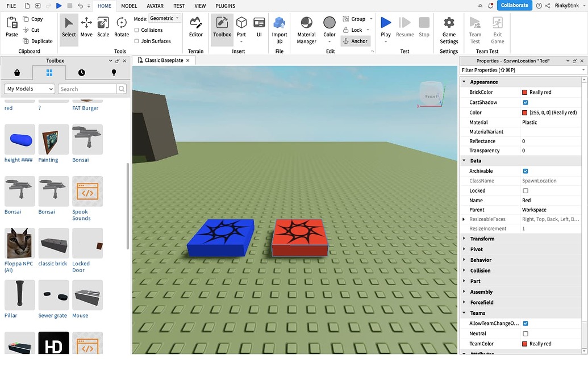Click the Material value Plastic
Image resolution: width=588 pixels, height=367 pixels.
click(x=529, y=122)
